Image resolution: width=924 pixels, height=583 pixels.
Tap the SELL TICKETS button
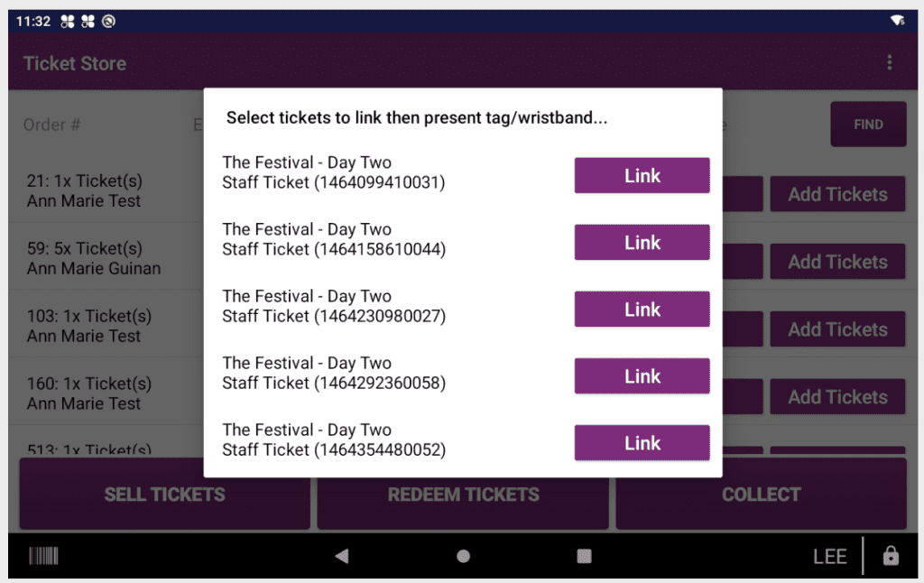(164, 495)
